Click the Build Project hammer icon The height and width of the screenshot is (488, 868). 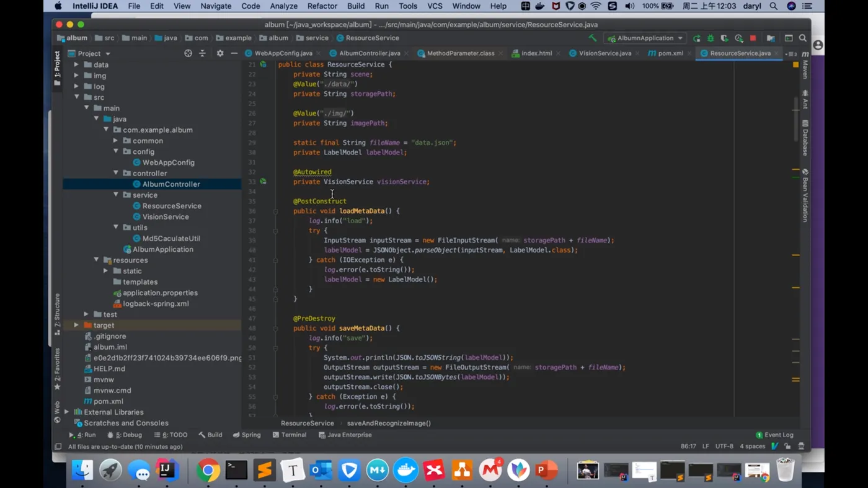pos(593,38)
